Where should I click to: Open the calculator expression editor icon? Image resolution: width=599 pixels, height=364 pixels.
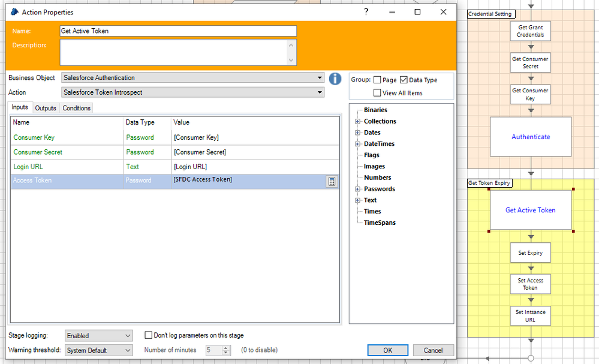click(332, 182)
